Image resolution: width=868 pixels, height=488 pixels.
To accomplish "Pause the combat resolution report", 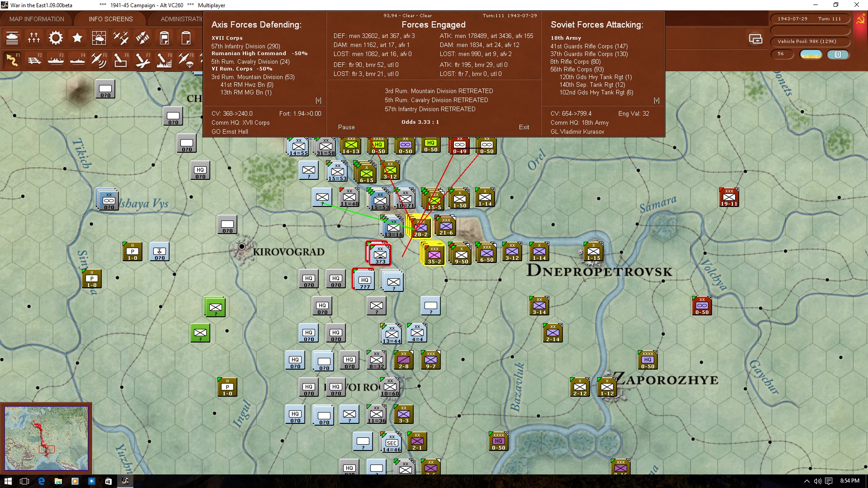I will [346, 127].
